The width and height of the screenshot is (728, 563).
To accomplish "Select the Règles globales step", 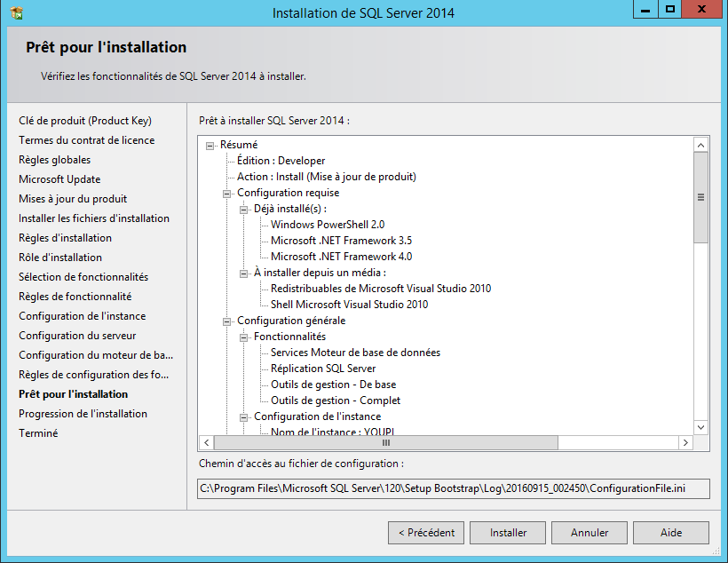I will tap(54, 160).
